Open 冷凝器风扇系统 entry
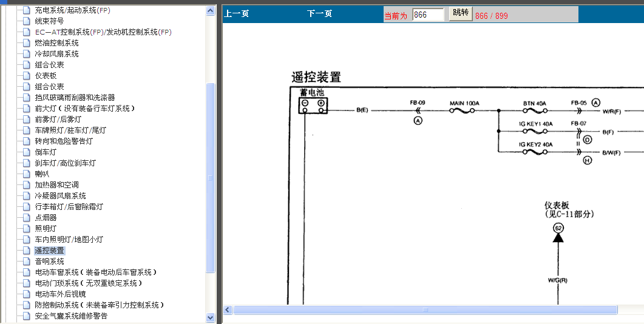 60,196
